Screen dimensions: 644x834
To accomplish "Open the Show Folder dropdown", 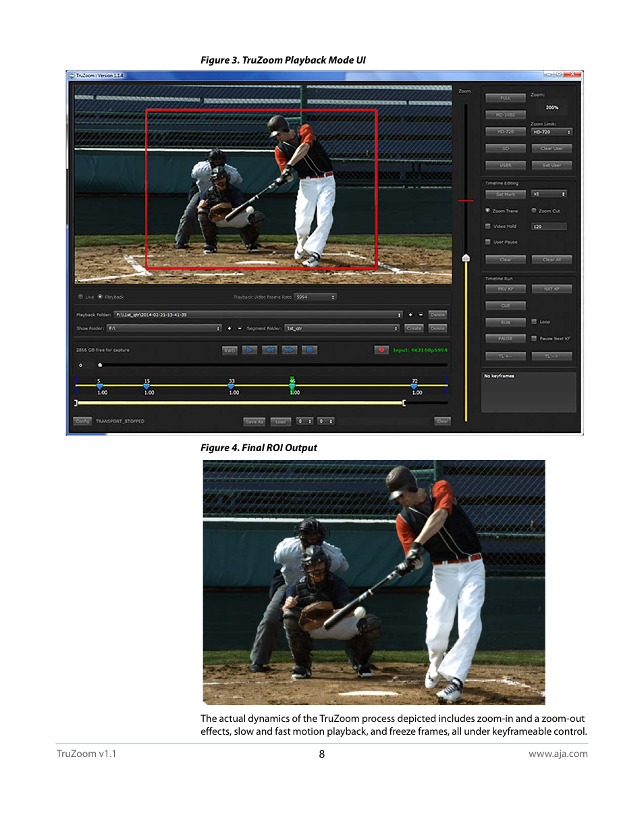I will click(x=164, y=328).
